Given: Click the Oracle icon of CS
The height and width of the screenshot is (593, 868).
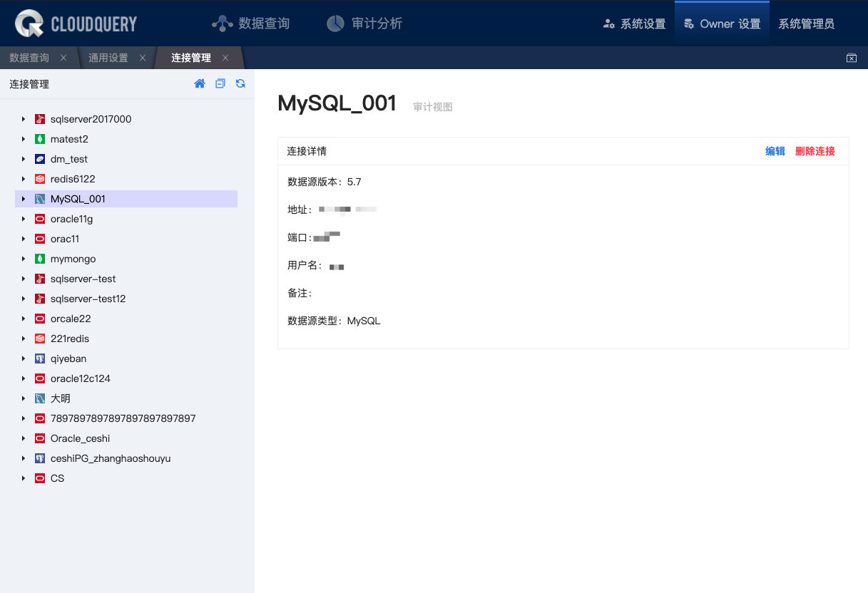Looking at the screenshot, I should (x=40, y=478).
